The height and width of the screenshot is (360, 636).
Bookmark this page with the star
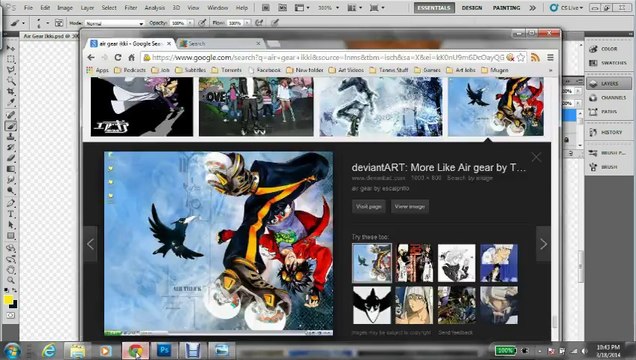click(521, 58)
